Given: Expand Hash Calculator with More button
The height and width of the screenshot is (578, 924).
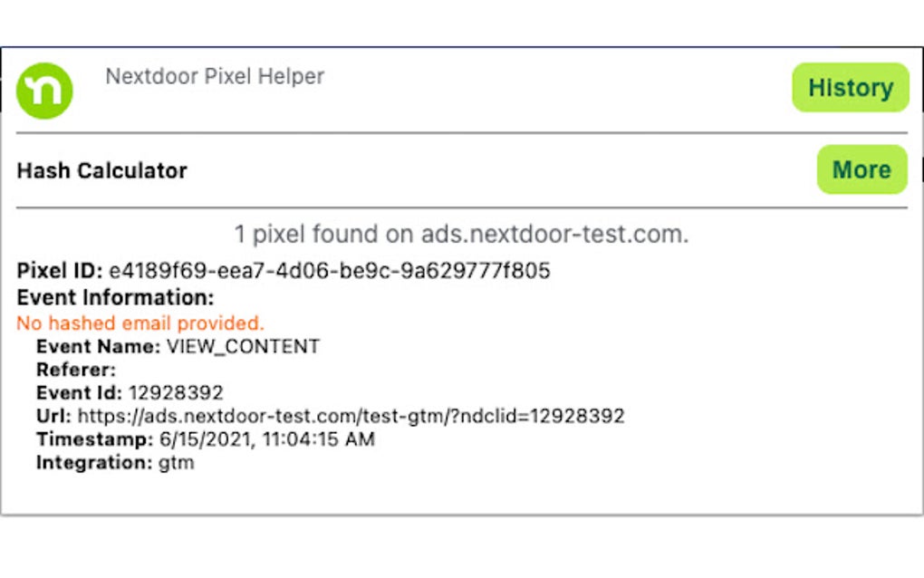Looking at the screenshot, I should tap(861, 169).
